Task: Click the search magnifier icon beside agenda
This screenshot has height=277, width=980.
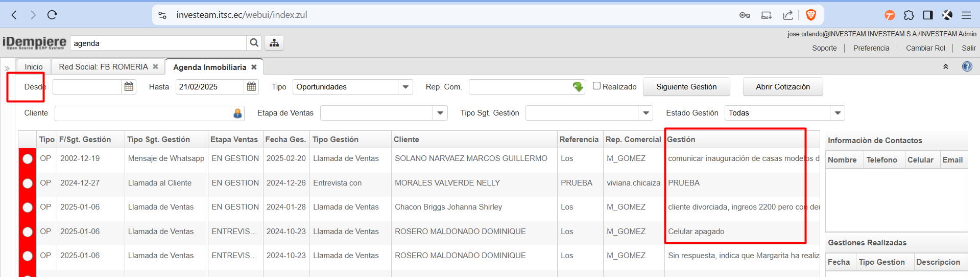Action: (x=253, y=43)
